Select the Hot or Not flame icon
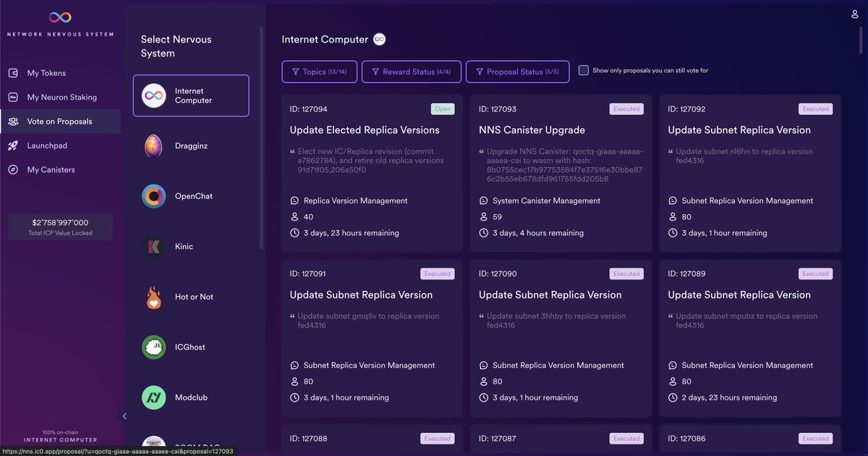This screenshot has width=868, height=456. click(x=153, y=297)
